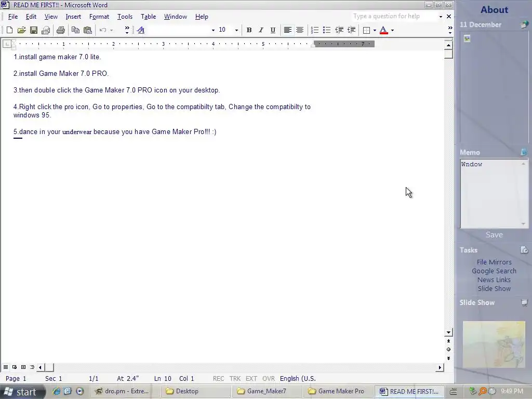Switch to Web Layout view icon

tap(15, 367)
